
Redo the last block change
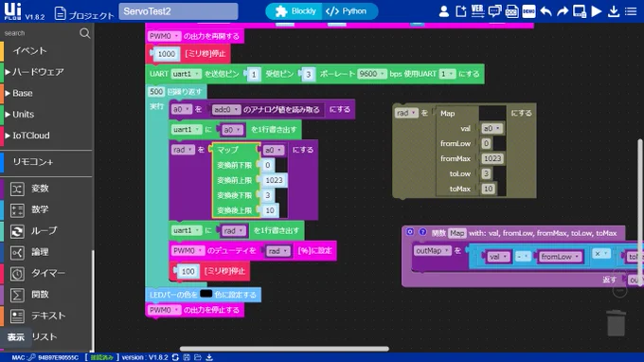click(563, 11)
